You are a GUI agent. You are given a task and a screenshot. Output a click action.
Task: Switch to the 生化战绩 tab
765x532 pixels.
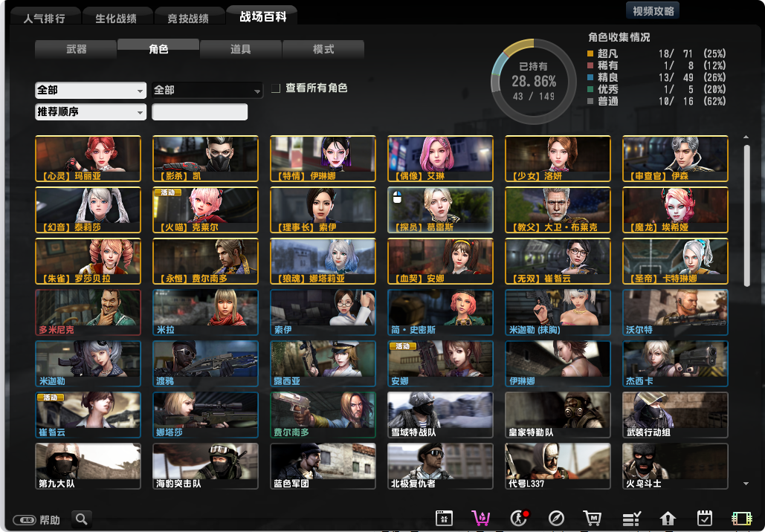coord(116,18)
